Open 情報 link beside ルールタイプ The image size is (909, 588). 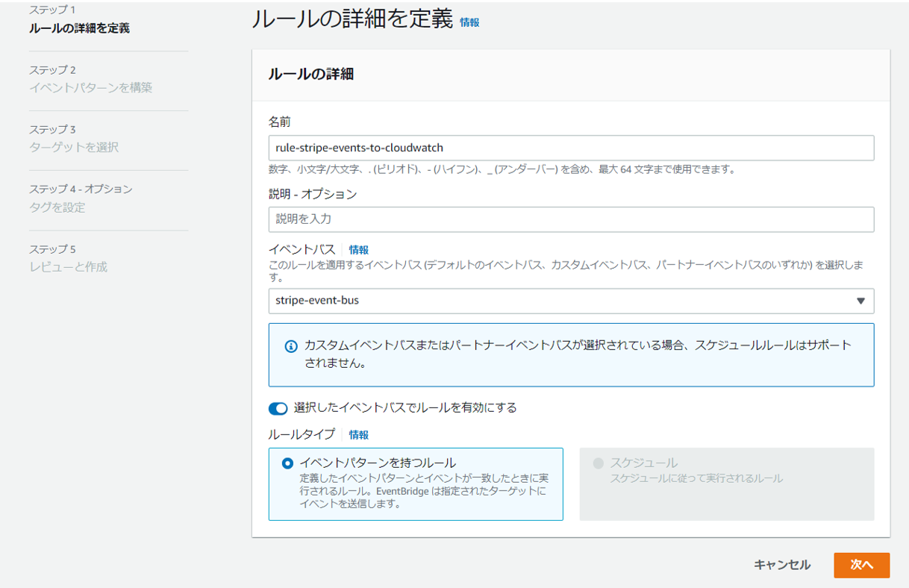tap(359, 434)
